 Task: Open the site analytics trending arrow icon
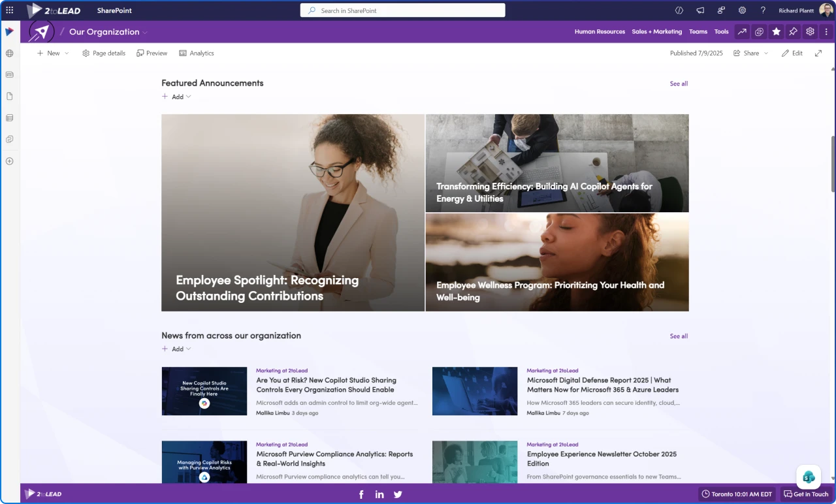pyautogui.click(x=742, y=31)
